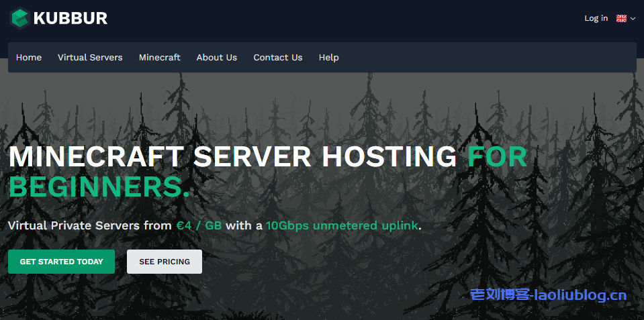Open the Log in page
Image resolution: width=644 pixels, height=320 pixels.
pyautogui.click(x=596, y=18)
